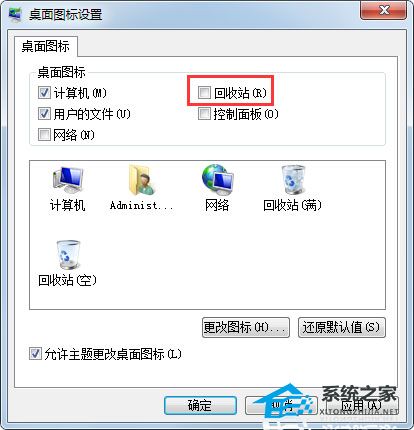Click the 还原默认值(S) button
This screenshot has height=430, width=414.
(x=342, y=327)
